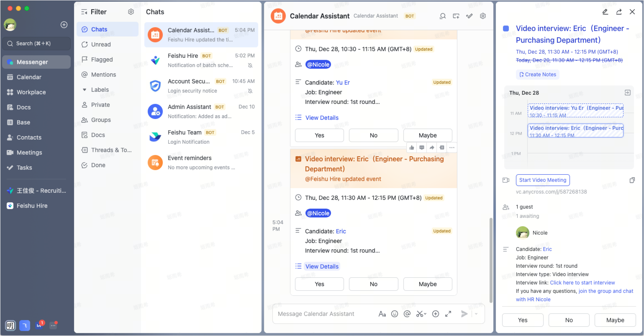Open 'Click here to start interview' link
The image size is (644, 336).
[x=582, y=283]
